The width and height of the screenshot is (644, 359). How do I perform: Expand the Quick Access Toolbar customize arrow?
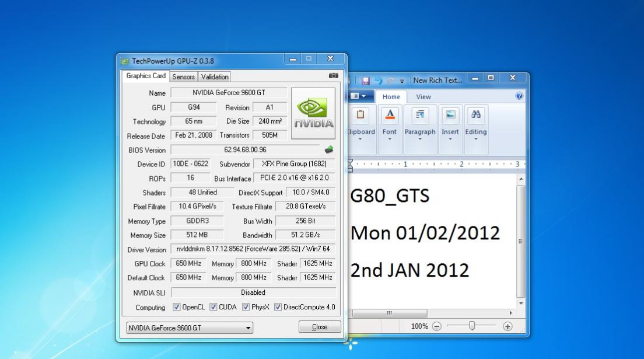tap(402, 81)
